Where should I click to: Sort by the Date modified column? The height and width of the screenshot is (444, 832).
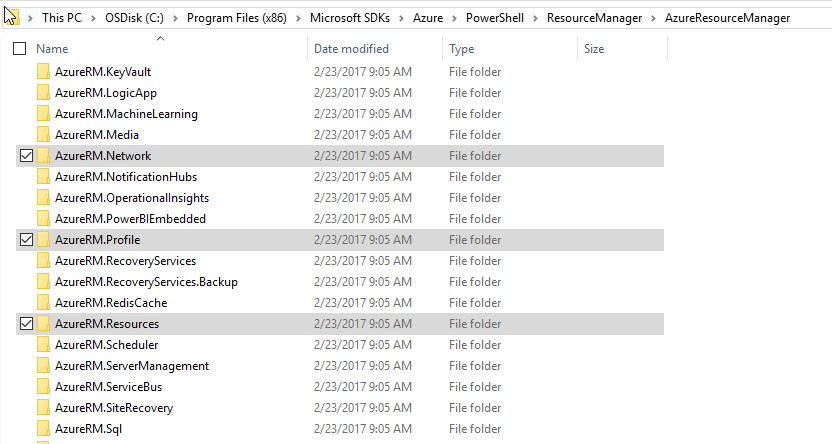pos(351,49)
